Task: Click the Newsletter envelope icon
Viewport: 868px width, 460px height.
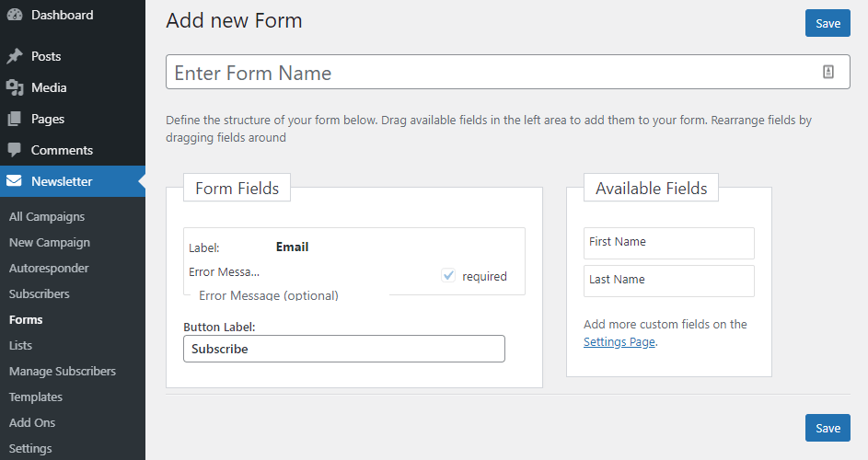Action: [14, 181]
